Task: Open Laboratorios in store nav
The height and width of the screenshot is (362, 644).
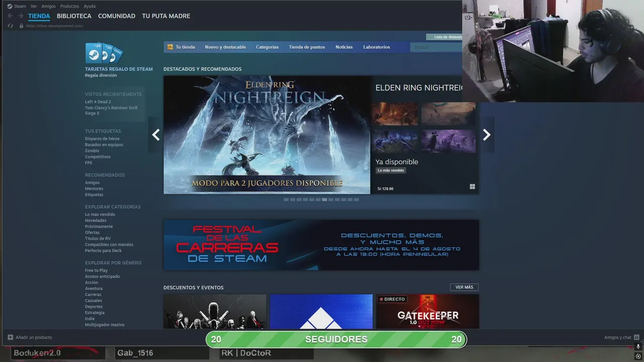Action: [x=377, y=47]
